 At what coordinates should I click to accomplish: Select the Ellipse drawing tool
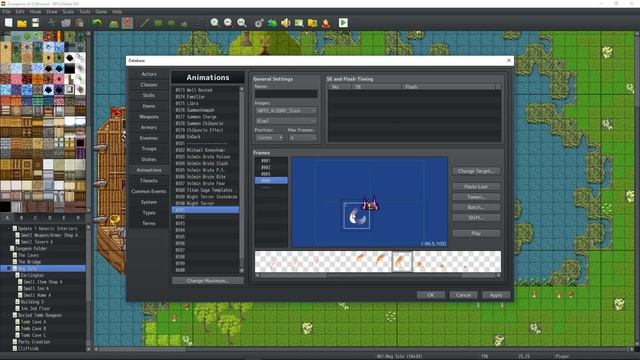(171, 23)
